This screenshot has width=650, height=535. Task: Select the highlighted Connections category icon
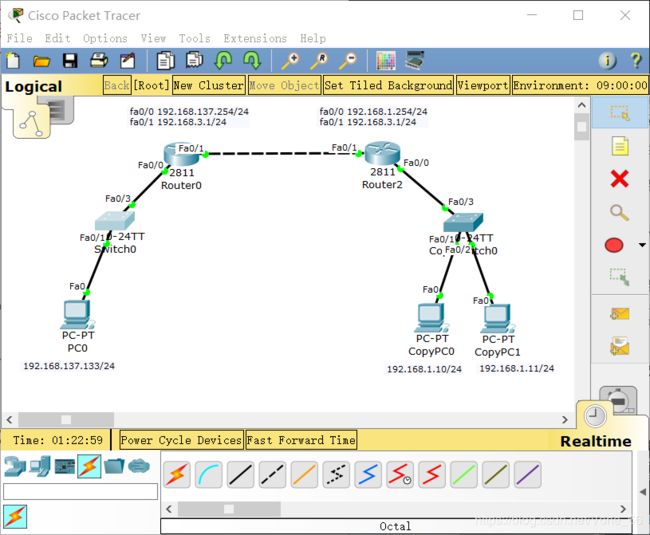tap(89, 466)
